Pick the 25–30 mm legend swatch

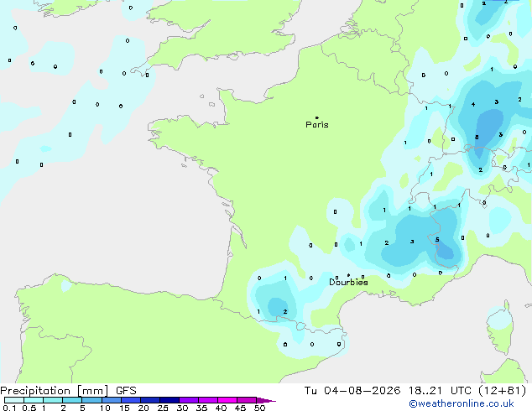coord(169,400)
